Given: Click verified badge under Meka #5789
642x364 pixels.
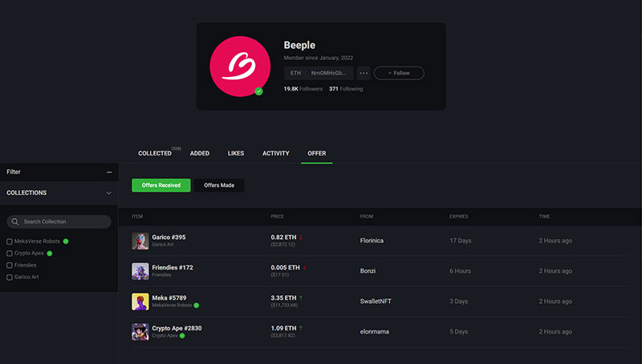Looking at the screenshot, I should (196, 305).
